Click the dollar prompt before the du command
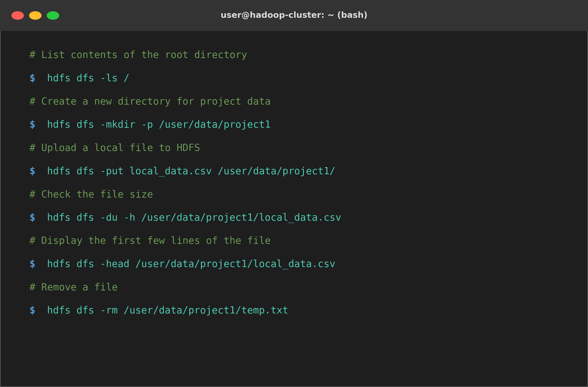This screenshot has width=588, height=387. tap(32, 217)
